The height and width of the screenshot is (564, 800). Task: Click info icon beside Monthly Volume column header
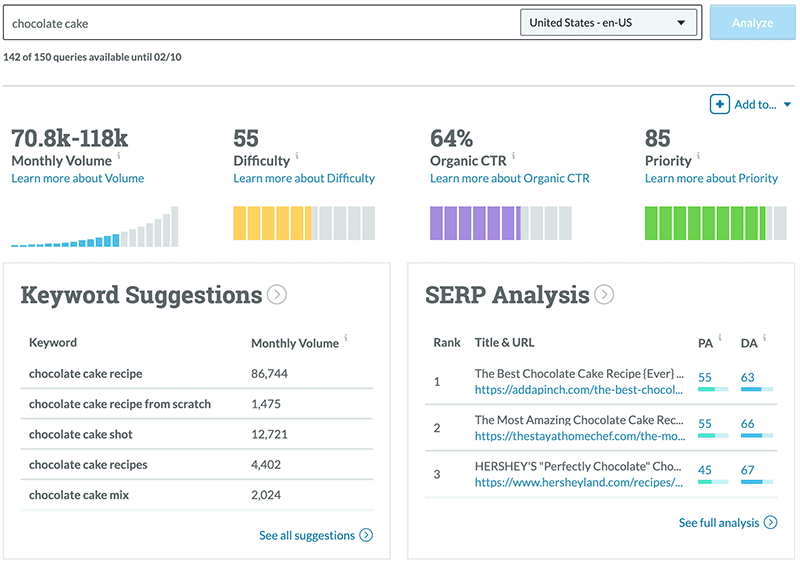(x=346, y=337)
